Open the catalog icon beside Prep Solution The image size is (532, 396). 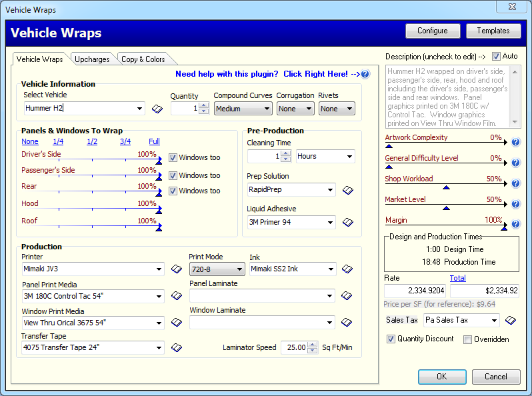347,190
